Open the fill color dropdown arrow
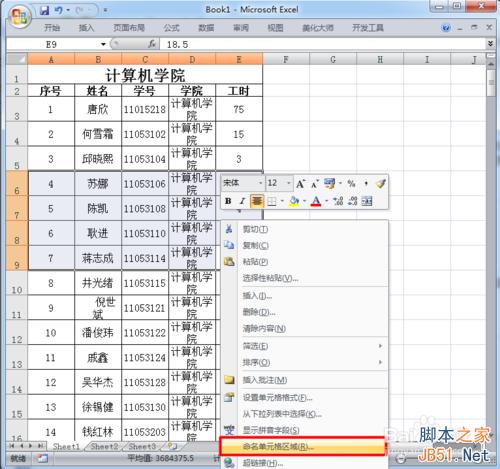The image size is (500, 469). coord(304,201)
